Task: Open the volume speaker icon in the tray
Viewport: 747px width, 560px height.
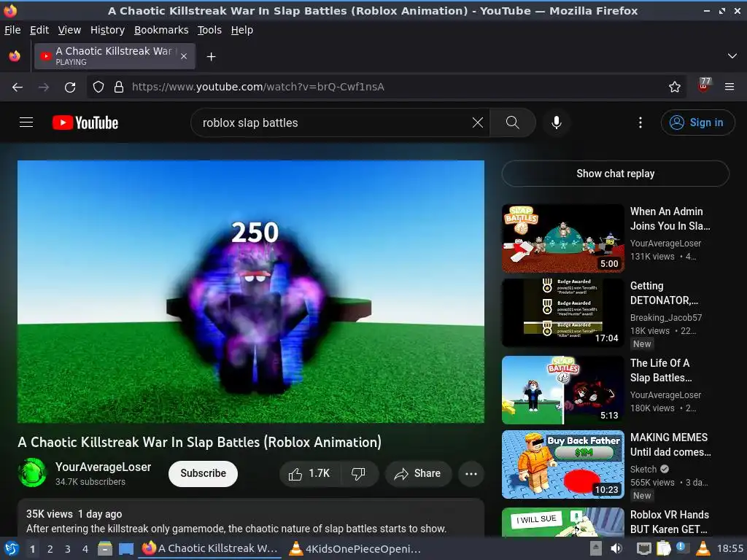Action: (x=616, y=548)
